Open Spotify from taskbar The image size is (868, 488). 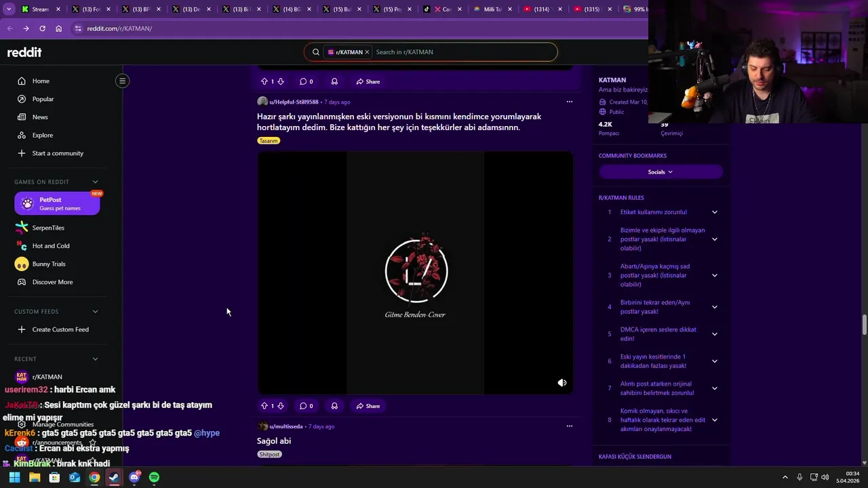[x=154, y=477]
